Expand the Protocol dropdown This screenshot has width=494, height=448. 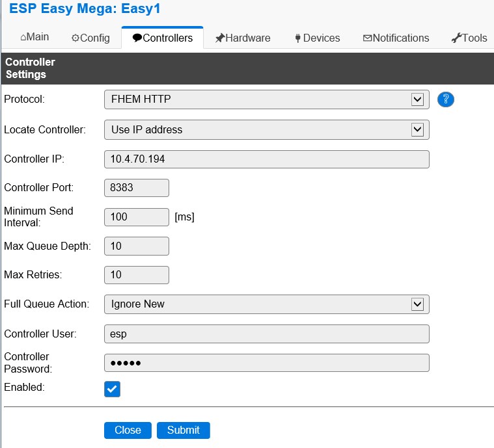[x=266, y=99]
